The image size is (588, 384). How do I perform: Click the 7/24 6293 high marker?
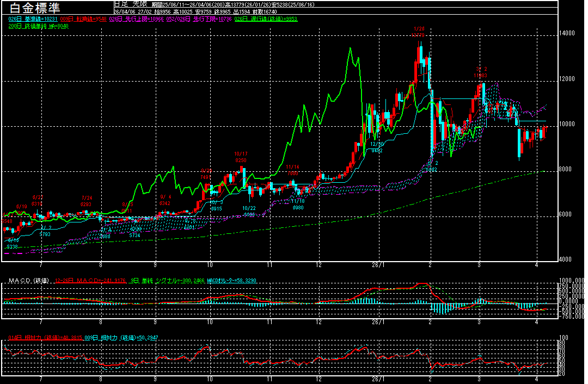(87, 201)
